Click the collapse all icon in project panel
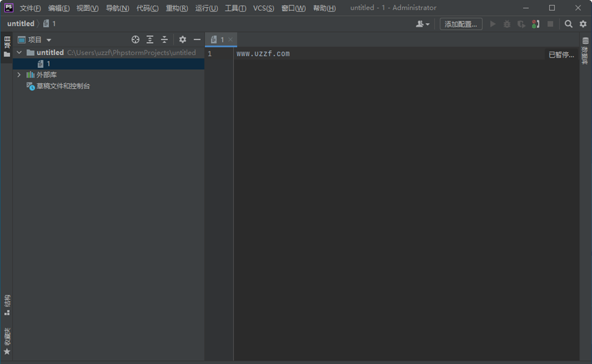The width and height of the screenshot is (592, 364). [164, 39]
